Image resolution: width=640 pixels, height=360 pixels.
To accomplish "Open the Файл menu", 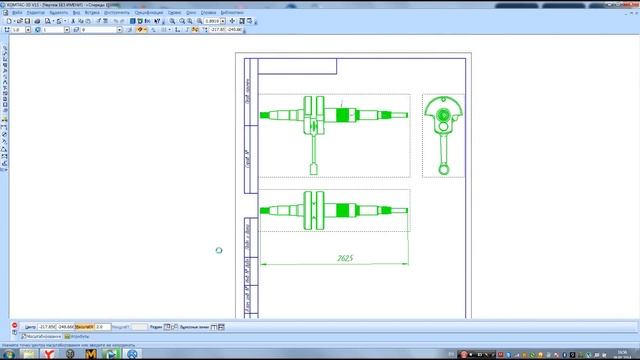I will [18, 13].
